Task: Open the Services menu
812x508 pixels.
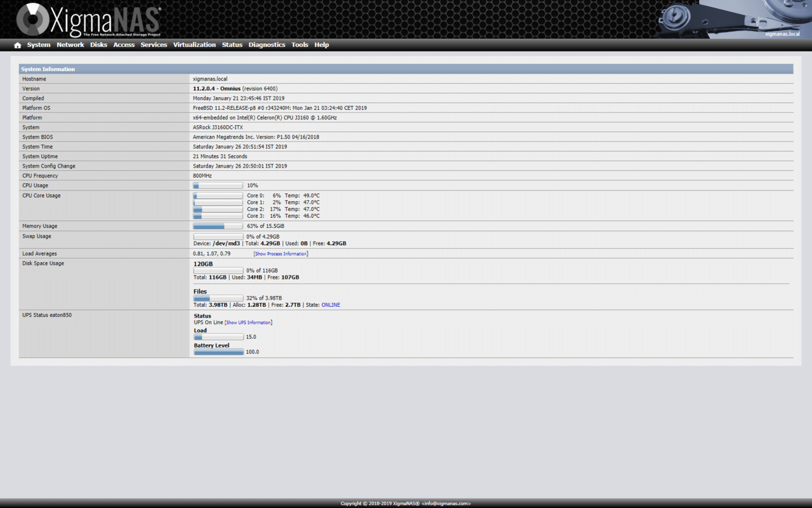Action: (154, 44)
